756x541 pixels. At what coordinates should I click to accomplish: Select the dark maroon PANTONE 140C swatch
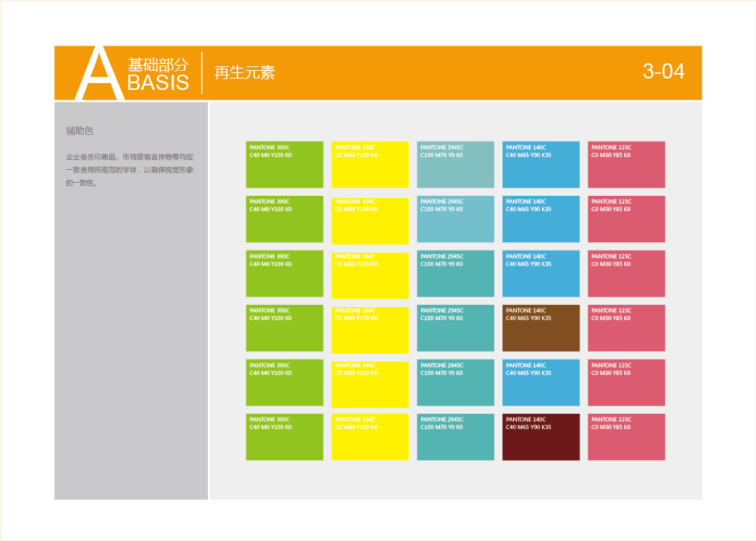(x=541, y=437)
